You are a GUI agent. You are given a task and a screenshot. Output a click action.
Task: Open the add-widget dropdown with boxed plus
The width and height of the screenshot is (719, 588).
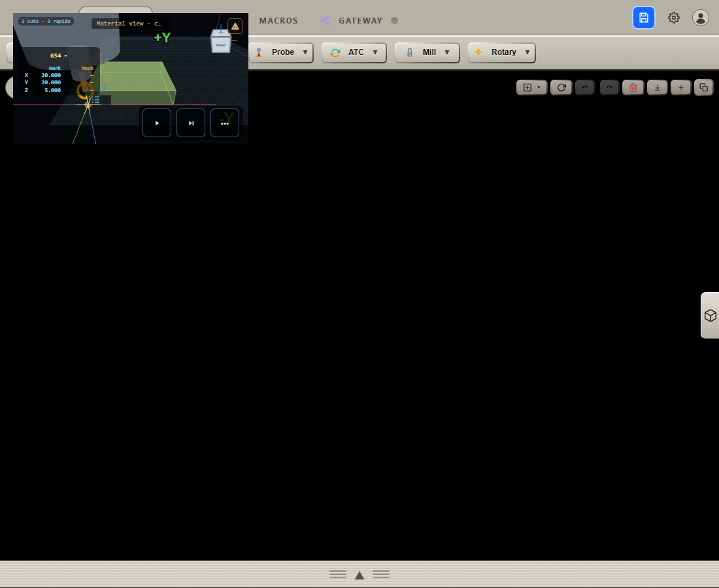[532, 88]
